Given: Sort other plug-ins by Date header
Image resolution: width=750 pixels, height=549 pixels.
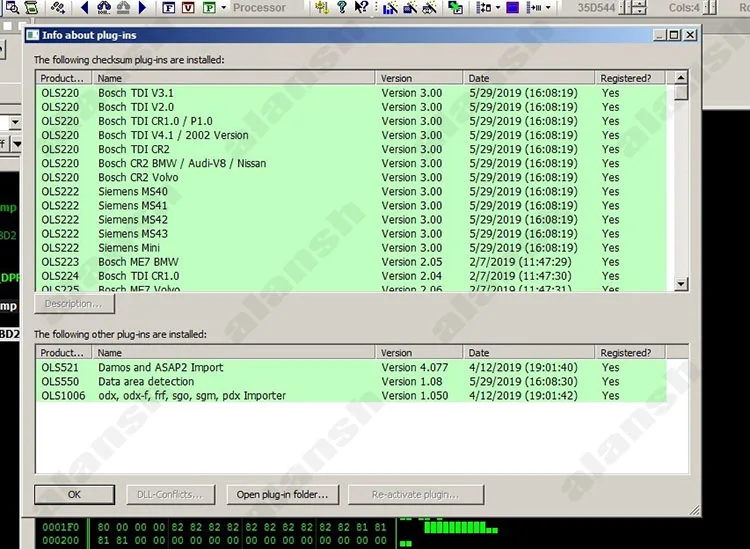Looking at the screenshot, I should 529,352.
